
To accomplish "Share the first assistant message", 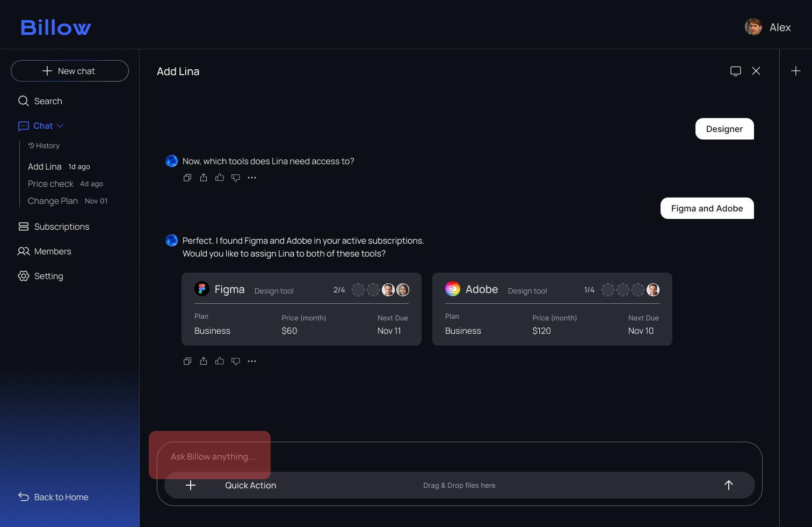I will pyautogui.click(x=204, y=178).
